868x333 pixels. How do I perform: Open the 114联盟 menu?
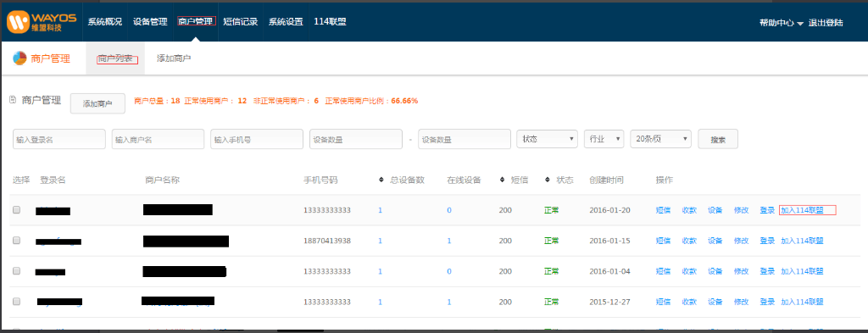point(330,21)
